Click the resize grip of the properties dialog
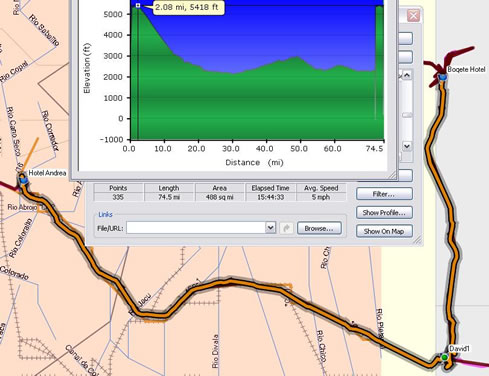489x376 pixels. (x=418, y=240)
